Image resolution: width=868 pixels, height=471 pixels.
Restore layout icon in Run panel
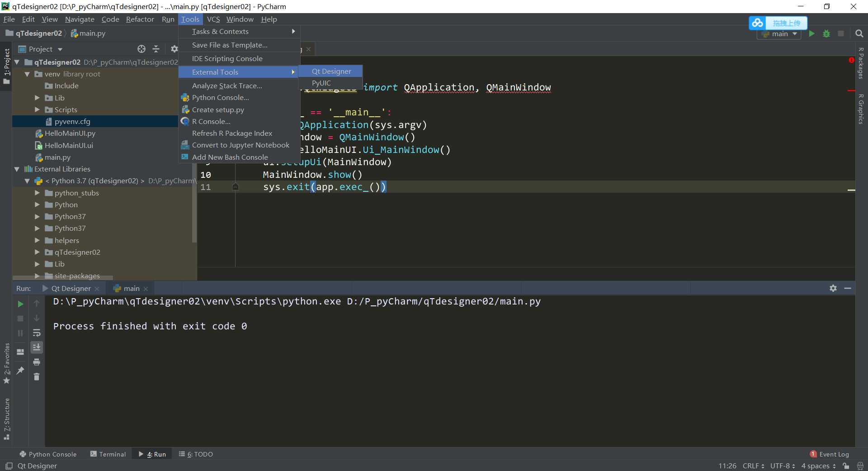pyautogui.click(x=20, y=352)
